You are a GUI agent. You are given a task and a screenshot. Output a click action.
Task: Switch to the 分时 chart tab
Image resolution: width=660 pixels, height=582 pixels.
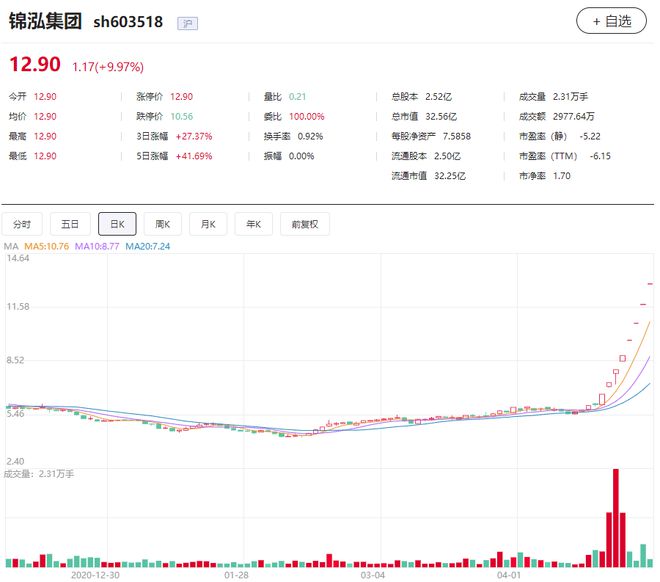22,224
